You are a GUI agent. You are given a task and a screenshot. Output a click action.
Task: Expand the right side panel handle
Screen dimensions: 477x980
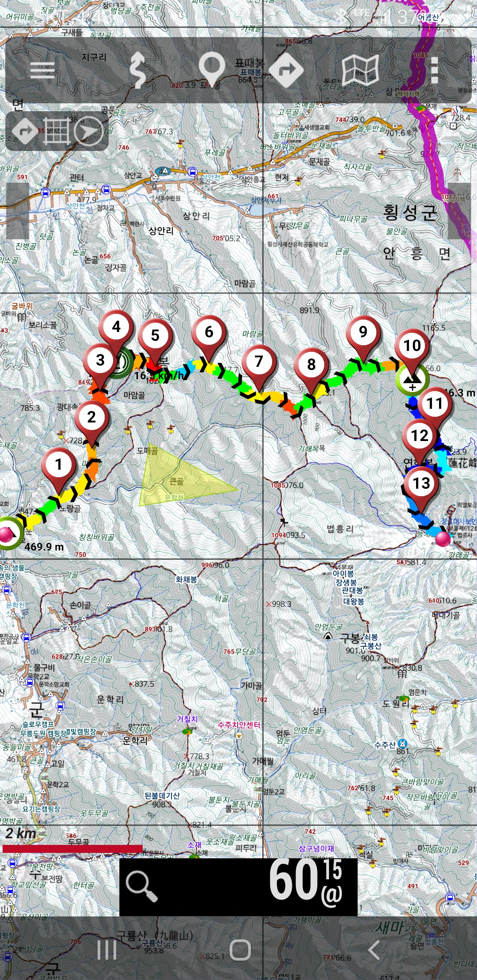(459, 211)
